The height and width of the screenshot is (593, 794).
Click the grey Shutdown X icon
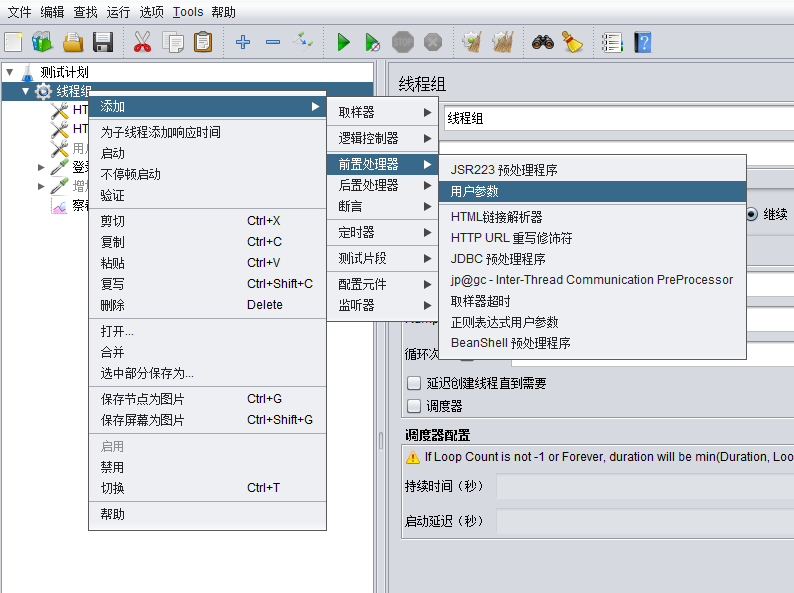click(432, 42)
